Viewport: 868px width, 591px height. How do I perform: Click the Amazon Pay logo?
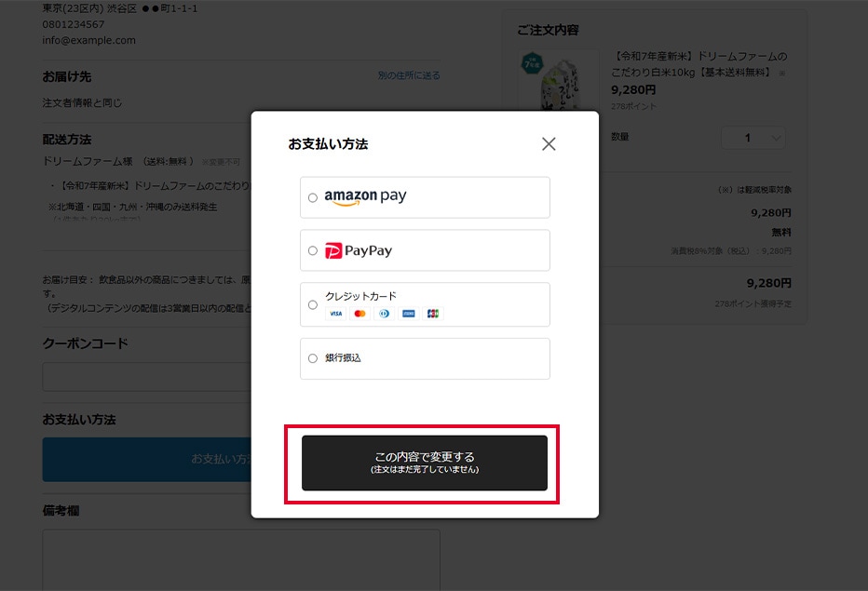pos(365,197)
